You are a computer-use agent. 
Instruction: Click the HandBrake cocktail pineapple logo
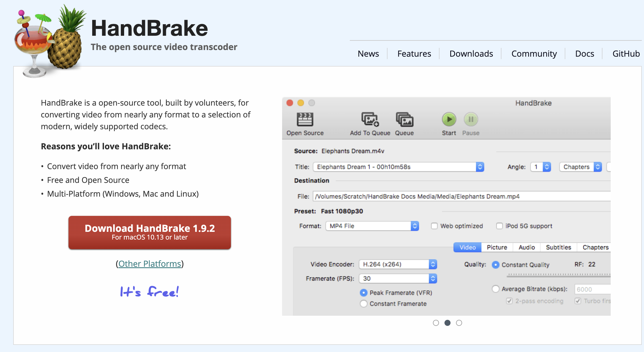tap(50, 41)
